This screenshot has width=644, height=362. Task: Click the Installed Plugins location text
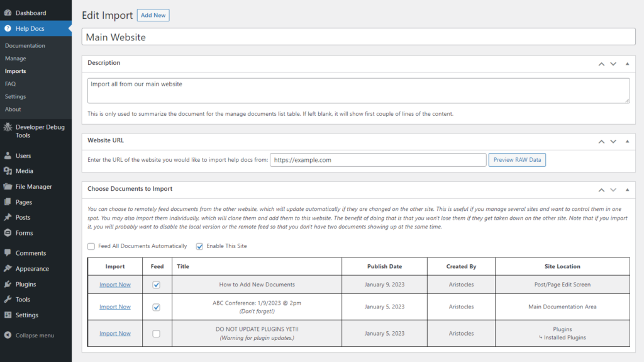(x=565, y=337)
